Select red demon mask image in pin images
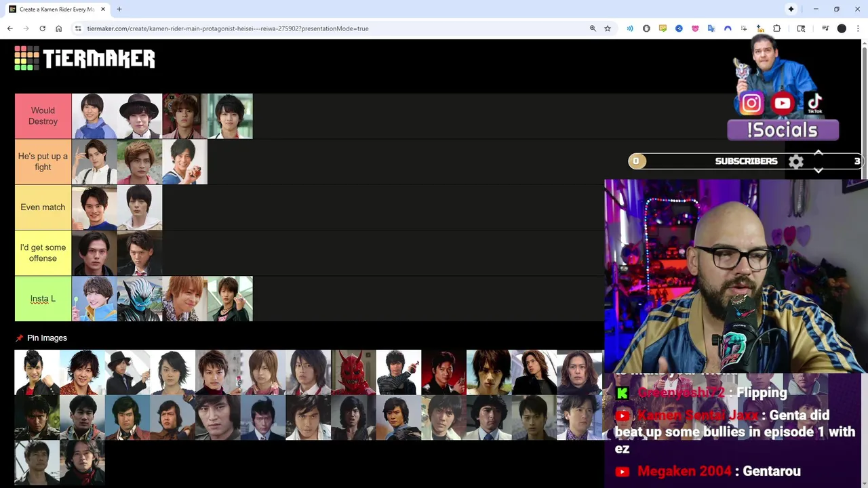This screenshot has width=868, height=488. point(353,372)
